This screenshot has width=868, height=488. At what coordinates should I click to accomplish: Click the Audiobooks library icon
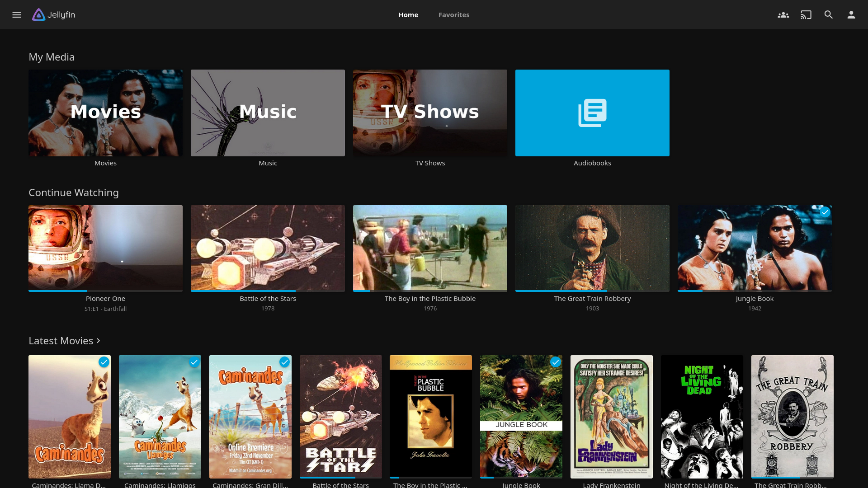tap(592, 113)
